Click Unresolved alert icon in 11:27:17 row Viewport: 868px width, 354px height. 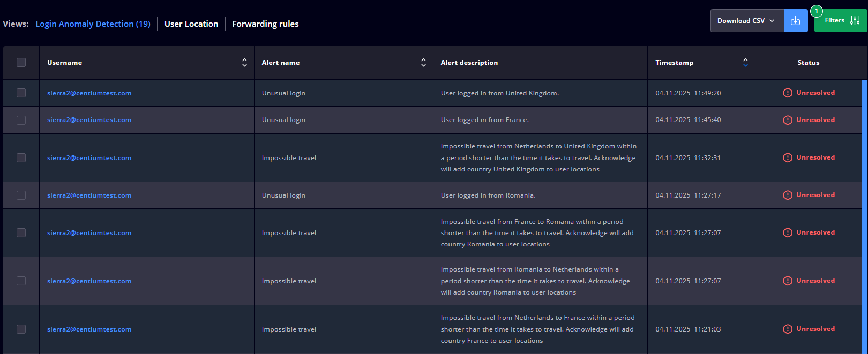788,195
